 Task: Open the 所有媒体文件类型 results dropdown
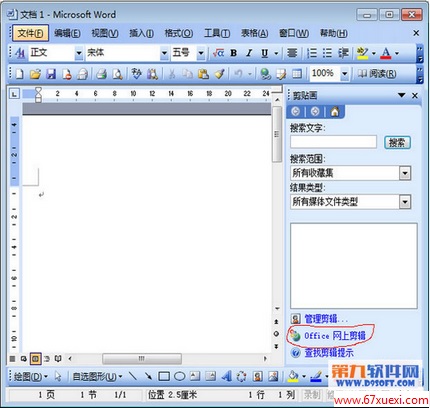pos(405,202)
